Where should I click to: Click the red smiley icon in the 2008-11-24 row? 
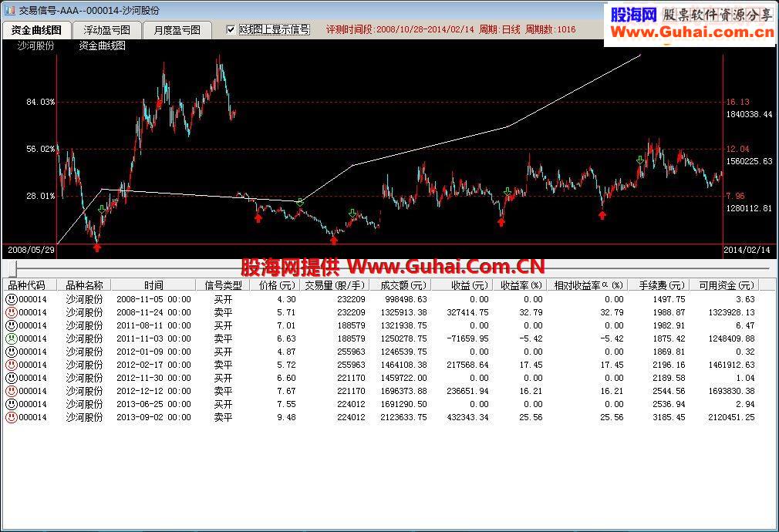[11, 312]
